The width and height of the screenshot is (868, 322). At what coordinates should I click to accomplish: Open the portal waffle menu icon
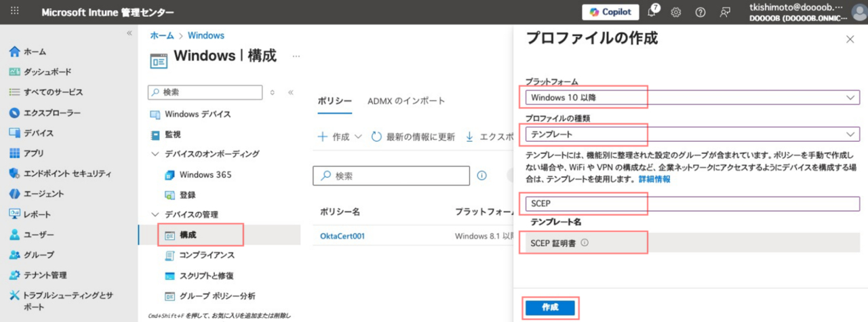(x=15, y=12)
